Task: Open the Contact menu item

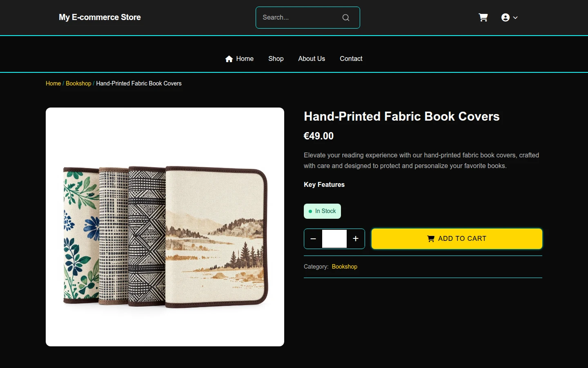Action: (x=351, y=59)
